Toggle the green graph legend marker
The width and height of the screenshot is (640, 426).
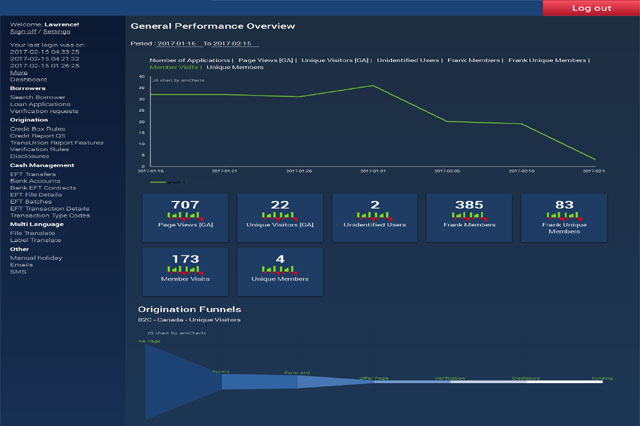click(x=160, y=183)
